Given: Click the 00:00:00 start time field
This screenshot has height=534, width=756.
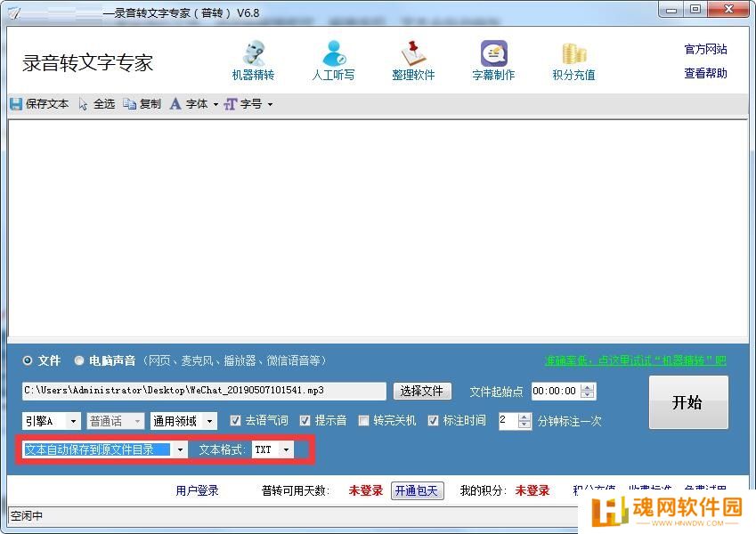Looking at the screenshot, I should coord(556,391).
